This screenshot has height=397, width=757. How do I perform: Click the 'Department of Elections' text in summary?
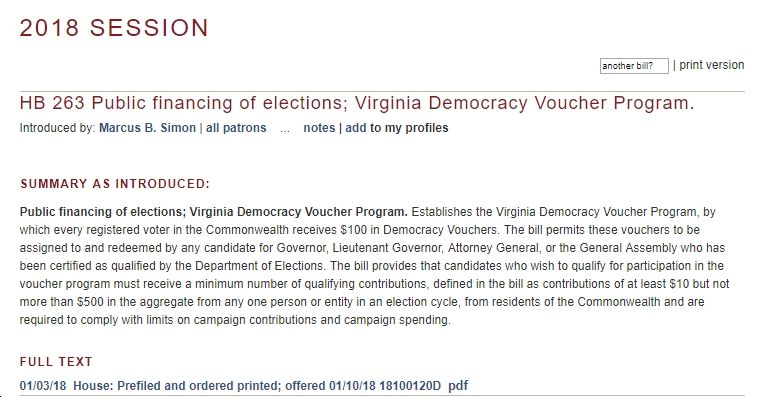pyautogui.click(x=258, y=266)
